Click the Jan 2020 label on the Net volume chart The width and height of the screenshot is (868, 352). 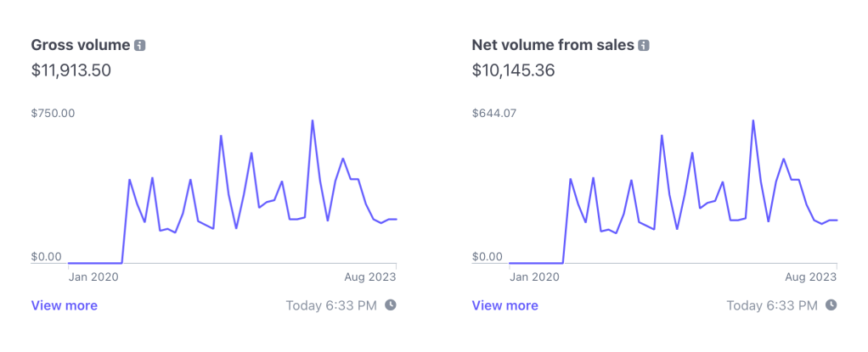tap(533, 277)
